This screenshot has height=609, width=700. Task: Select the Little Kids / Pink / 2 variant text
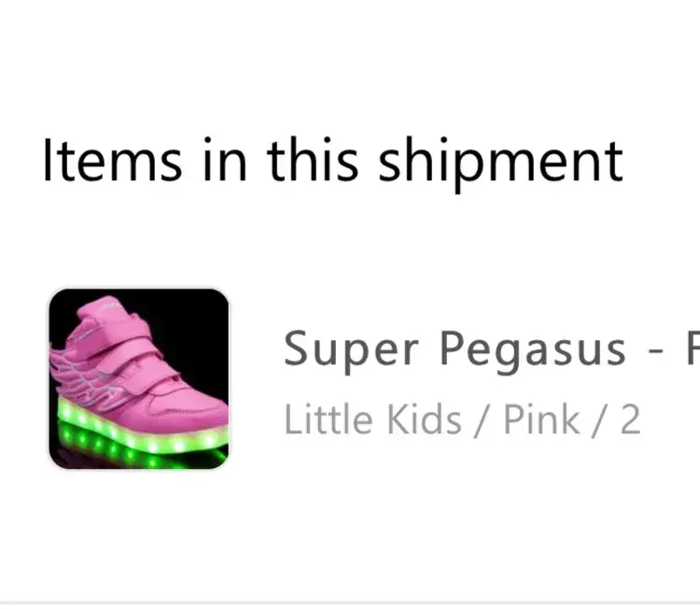click(462, 420)
